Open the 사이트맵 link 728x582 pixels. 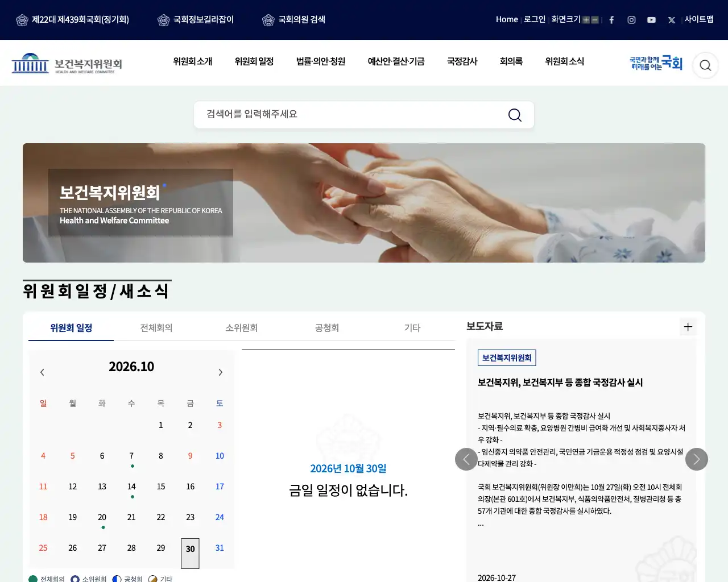point(699,20)
